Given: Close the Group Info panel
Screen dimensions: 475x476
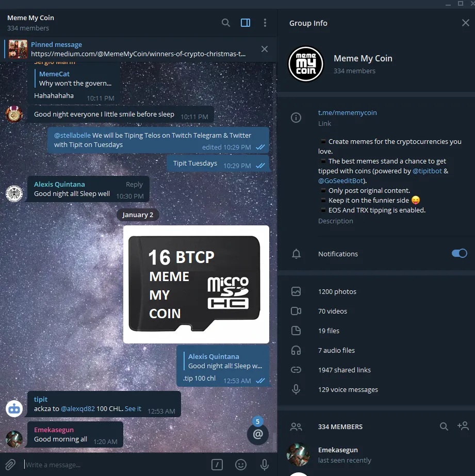Looking at the screenshot, I should (465, 23).
